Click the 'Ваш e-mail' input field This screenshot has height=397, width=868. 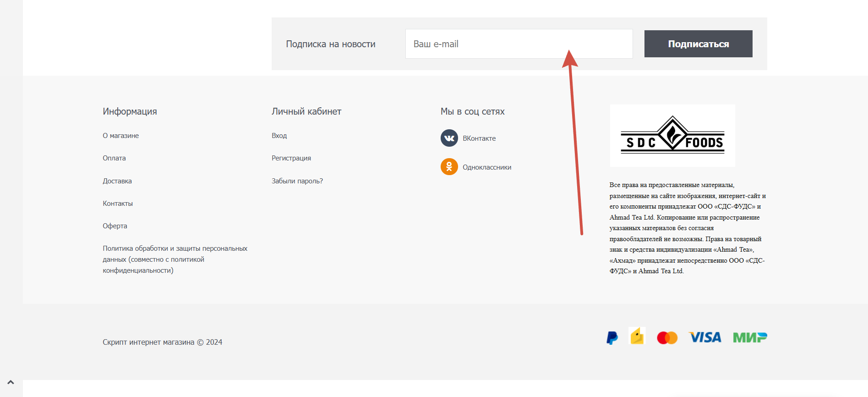point(519,44)
